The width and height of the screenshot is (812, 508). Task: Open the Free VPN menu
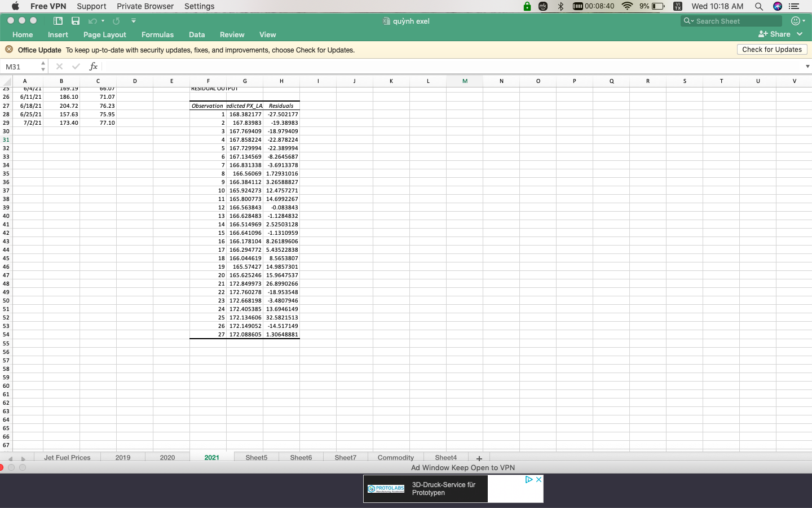(x=48, y=6)
